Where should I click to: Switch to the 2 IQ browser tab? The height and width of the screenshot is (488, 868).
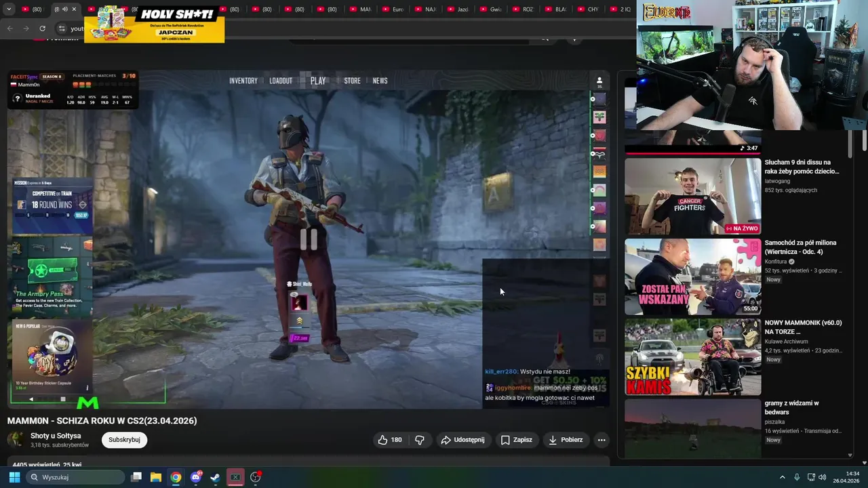click(x=622, y=9)
